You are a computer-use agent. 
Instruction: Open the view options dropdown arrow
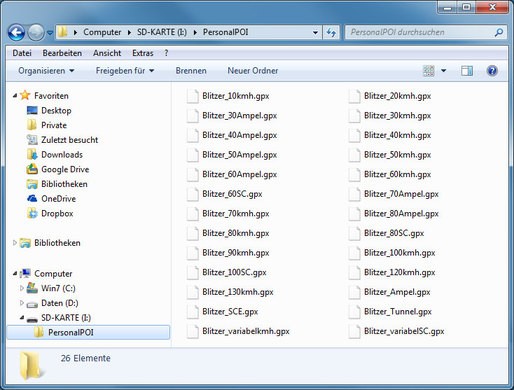pos(444,71)
